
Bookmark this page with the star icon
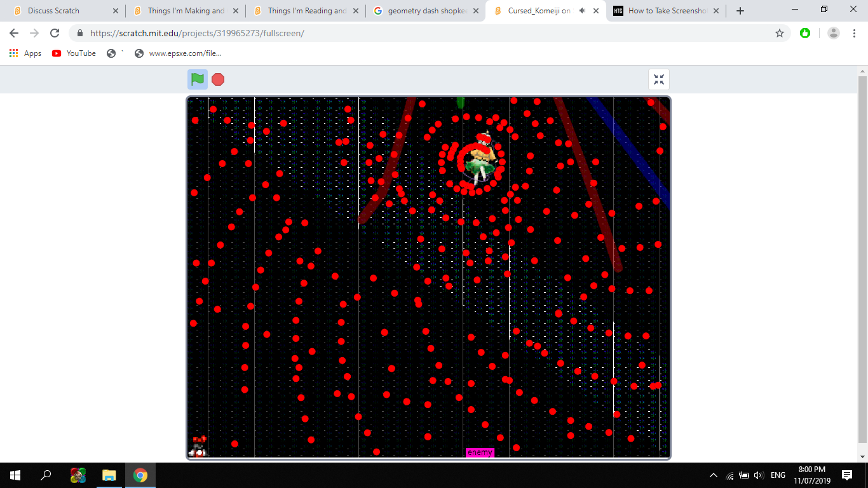780,33
